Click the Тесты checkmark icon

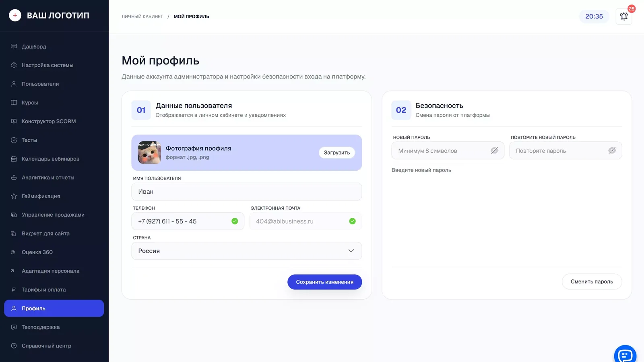pos(14,140)
